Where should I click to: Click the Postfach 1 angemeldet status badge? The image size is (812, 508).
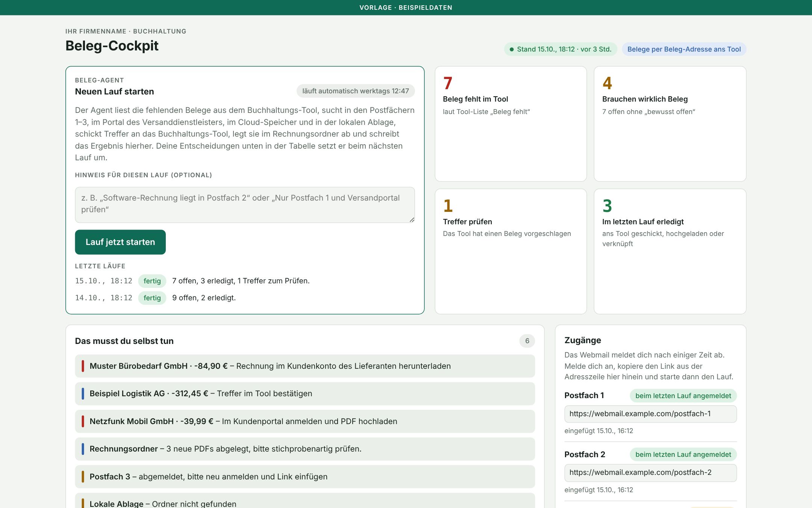tap(683, 396)
